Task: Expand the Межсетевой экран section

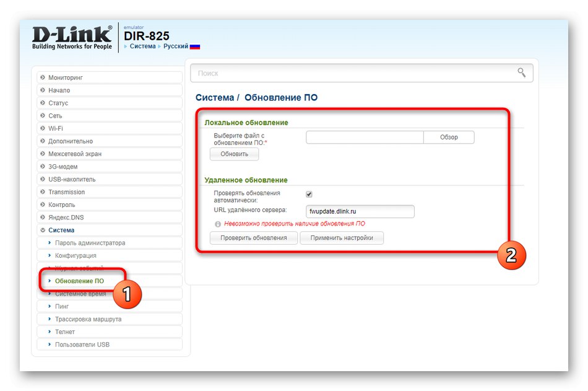Action: pos(110,154)
